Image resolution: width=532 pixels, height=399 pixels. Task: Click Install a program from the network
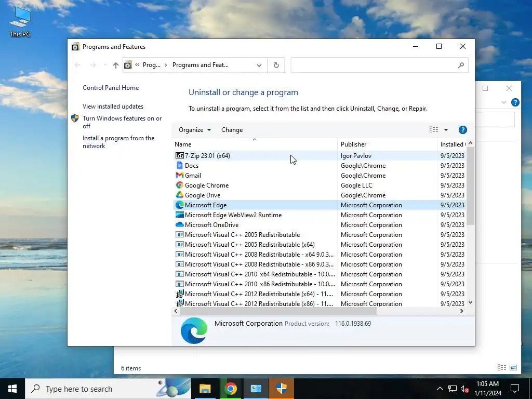coord(118,142)
